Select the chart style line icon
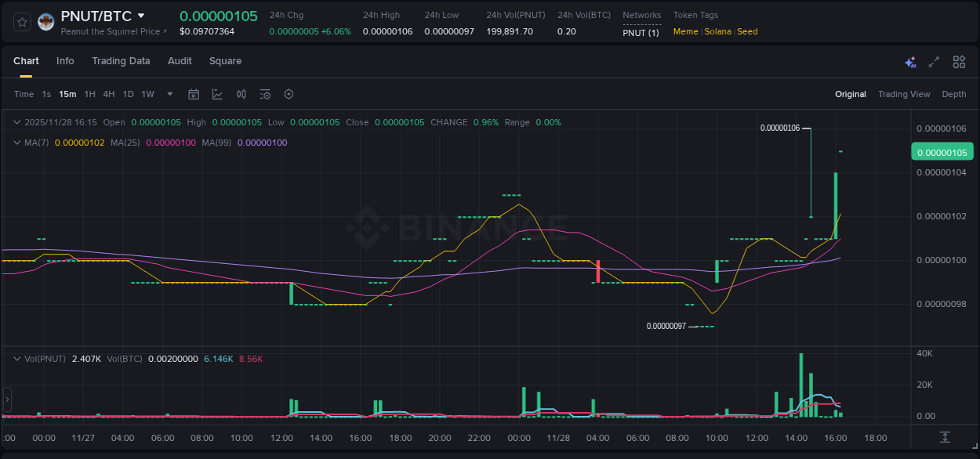Viewport: 980px width, 459px height. [217, 94]
